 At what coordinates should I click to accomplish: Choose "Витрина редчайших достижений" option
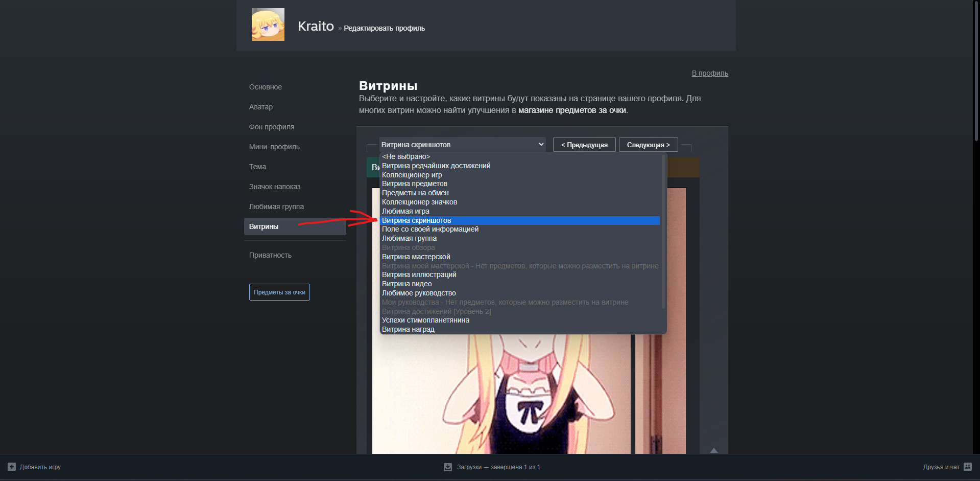520,166
